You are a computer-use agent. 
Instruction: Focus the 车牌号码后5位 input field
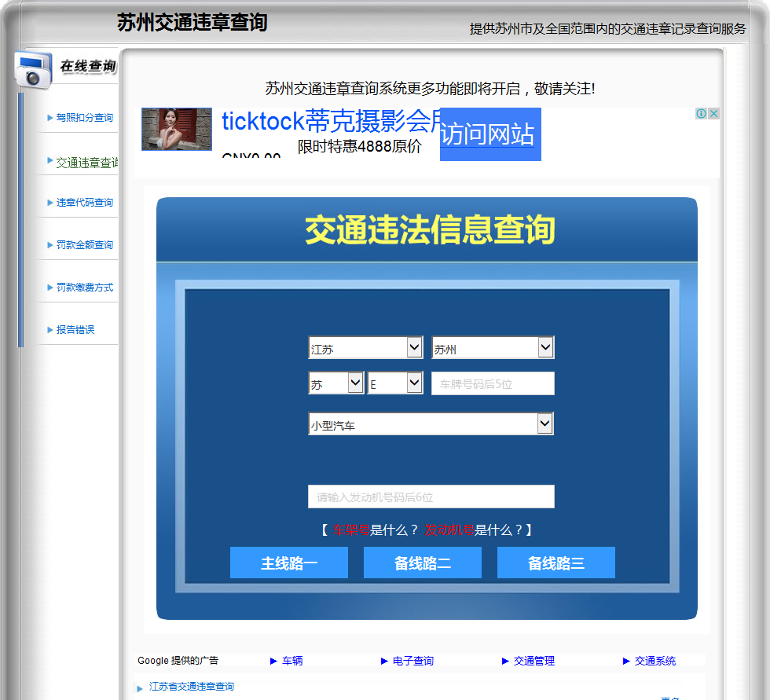pyautogui.click(x=493, y=383)
